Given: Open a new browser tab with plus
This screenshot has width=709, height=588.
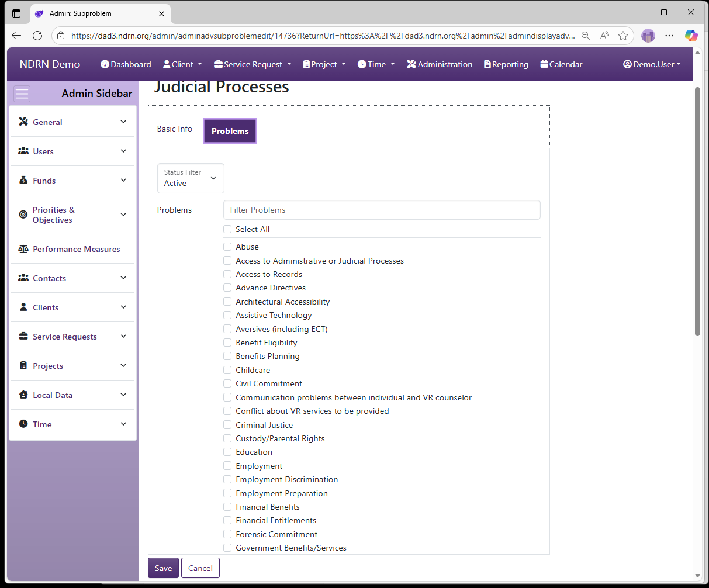Looking at the screenshot, I should tap(181, 13).
